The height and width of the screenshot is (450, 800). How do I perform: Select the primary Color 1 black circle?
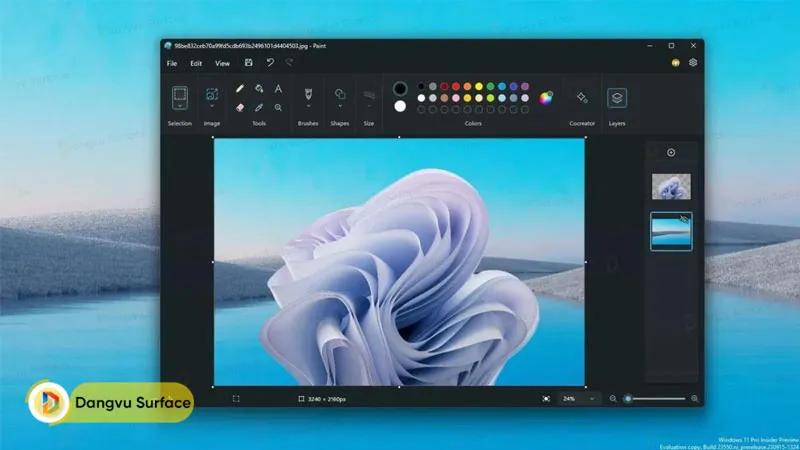tap(400, 88)
